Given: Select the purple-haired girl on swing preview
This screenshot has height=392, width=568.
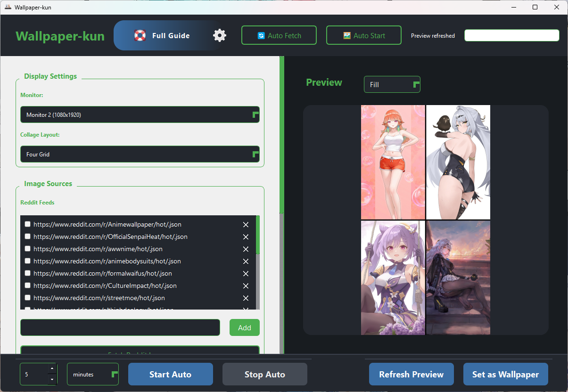Looking at the screenshot, I should tap(393, 278).
